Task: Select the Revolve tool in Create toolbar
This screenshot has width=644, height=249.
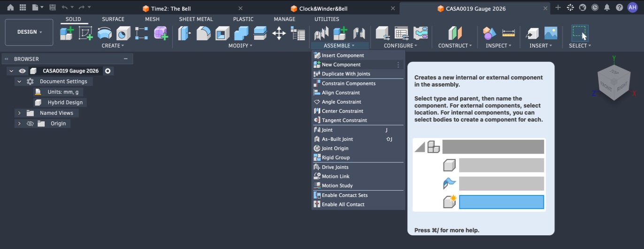Action: pyautogui.click(x=104, y=33)
